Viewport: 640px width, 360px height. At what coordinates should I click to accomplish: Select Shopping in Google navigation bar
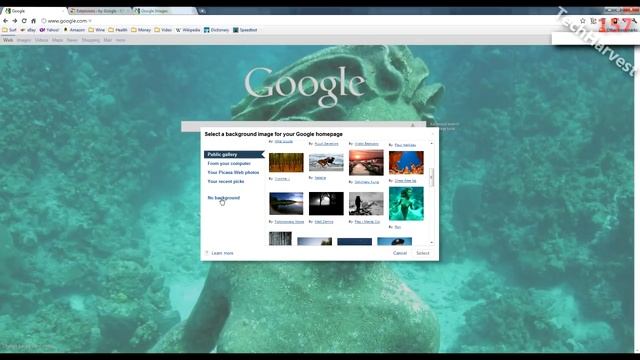(x=91, y=40)
